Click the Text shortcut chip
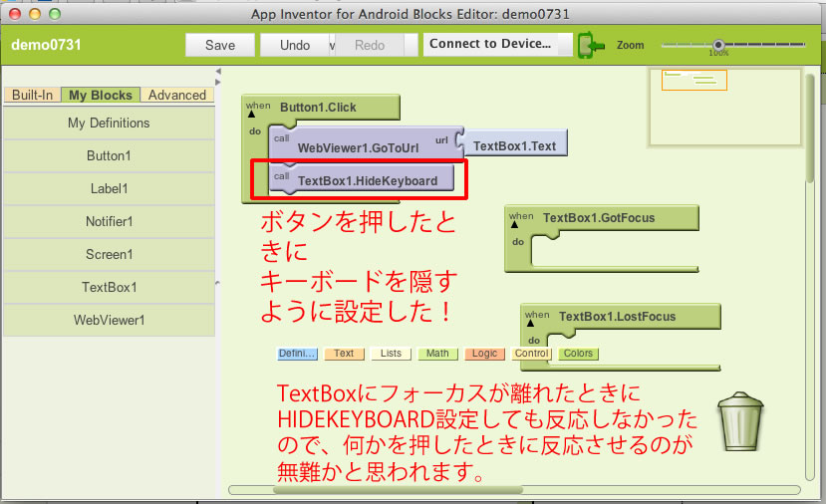The height and width of the screenshot is (504, 826). pyautogui.click(x=344, y=354)
